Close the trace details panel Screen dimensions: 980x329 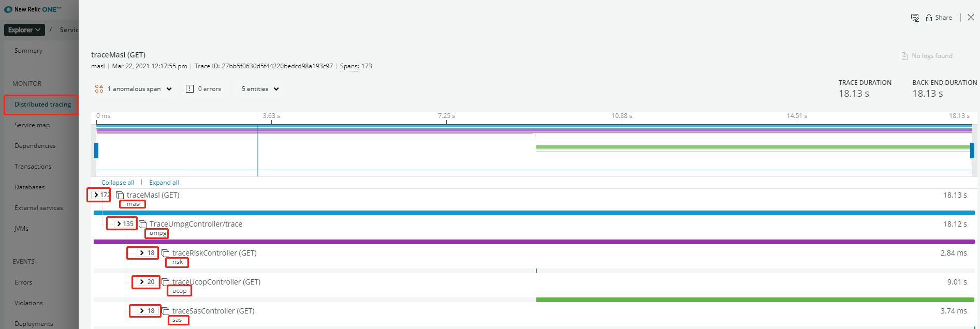(x=971, y=18)
